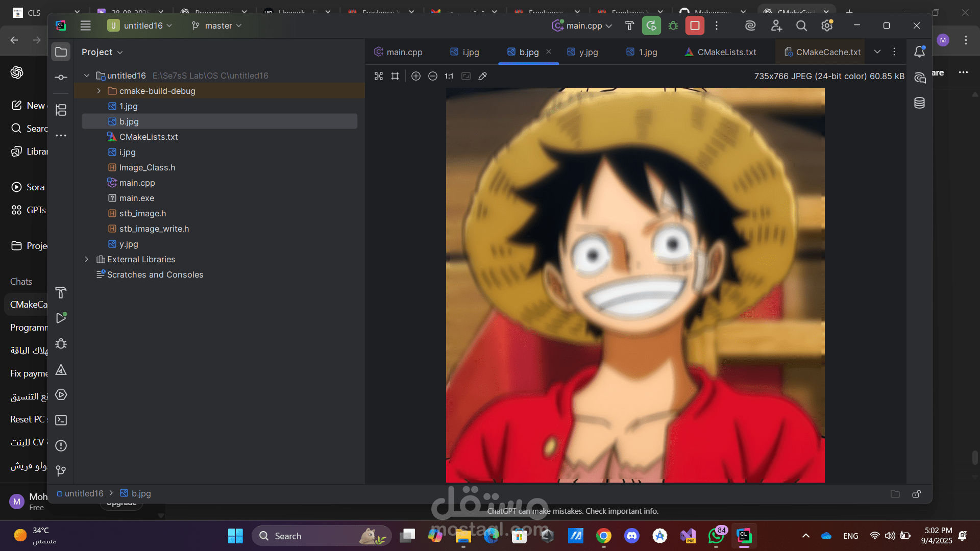The height and width of the screenshot is (551, 980).
Task: Open the Terminal tool window icon
Action: (61, 420)
